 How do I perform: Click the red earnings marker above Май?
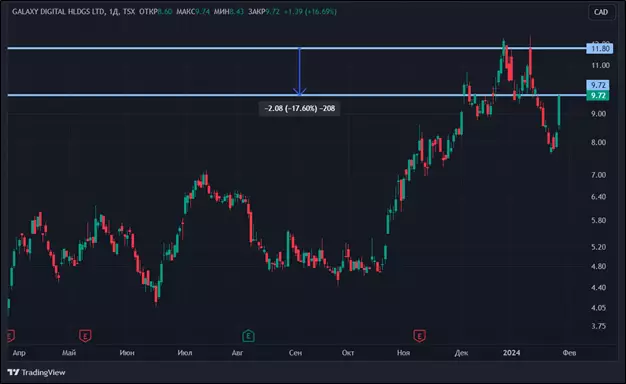[x=85, y=336]
